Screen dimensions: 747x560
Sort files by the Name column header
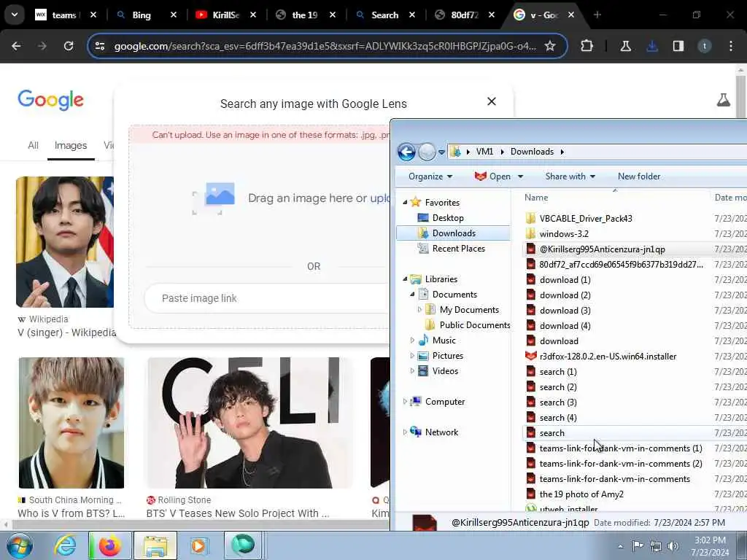pos(536,198)
